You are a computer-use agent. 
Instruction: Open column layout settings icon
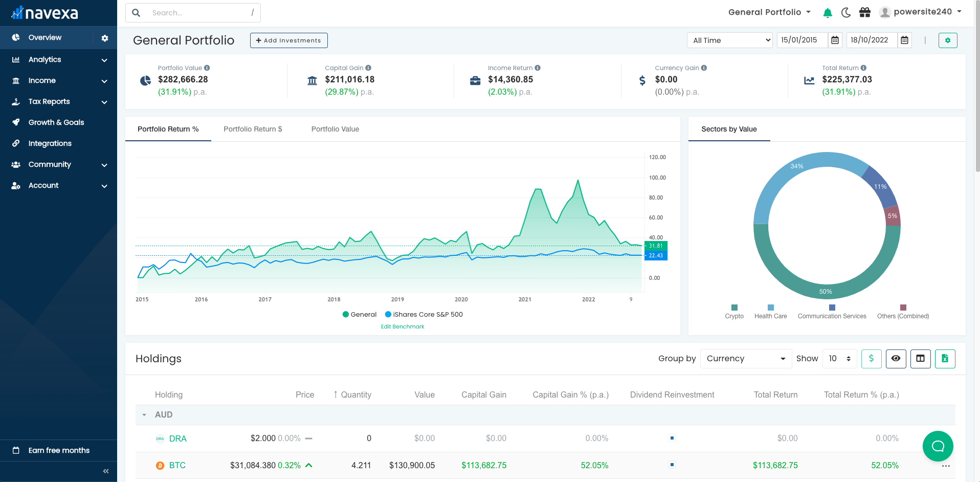coord(920,359)
